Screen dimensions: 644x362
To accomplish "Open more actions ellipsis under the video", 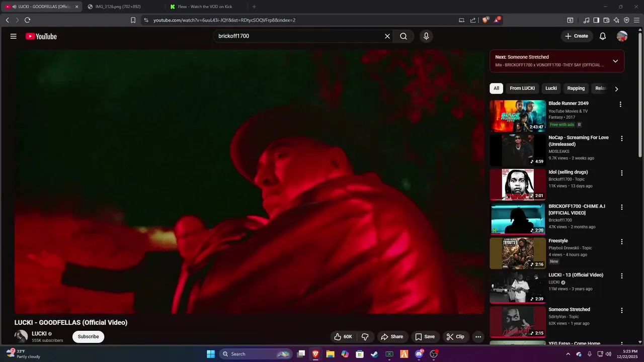I will [x=478, y=337].
